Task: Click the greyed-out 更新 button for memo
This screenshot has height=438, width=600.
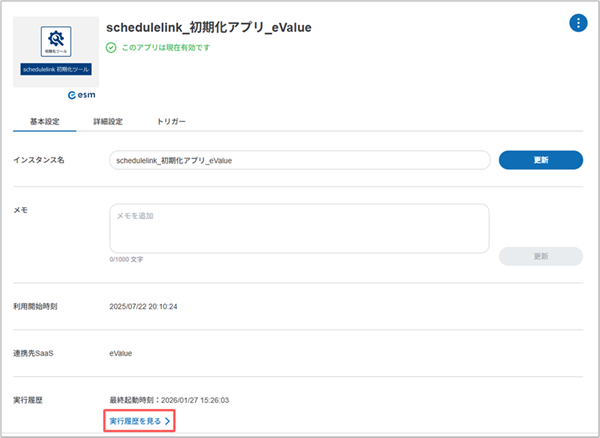Action: pos(540,256)
